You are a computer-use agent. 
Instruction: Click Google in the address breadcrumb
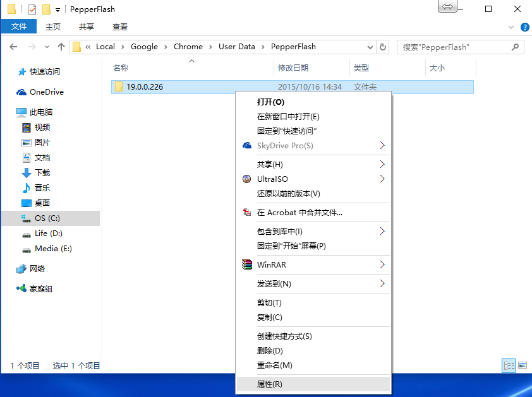click(x=144, y=47)
